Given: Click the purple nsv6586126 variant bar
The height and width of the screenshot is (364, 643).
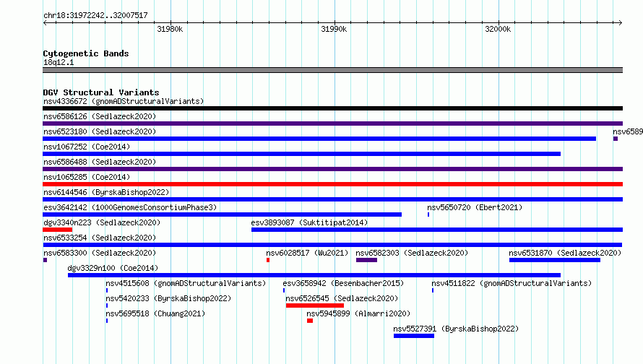Looking at the screenshot, I should pyautogui.click(x=332, y=123).
